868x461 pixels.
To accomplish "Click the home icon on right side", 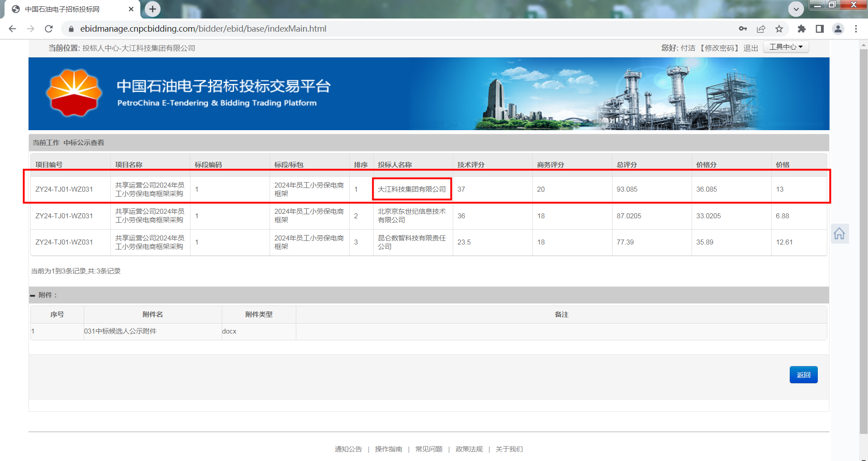I will pos(839,234).
